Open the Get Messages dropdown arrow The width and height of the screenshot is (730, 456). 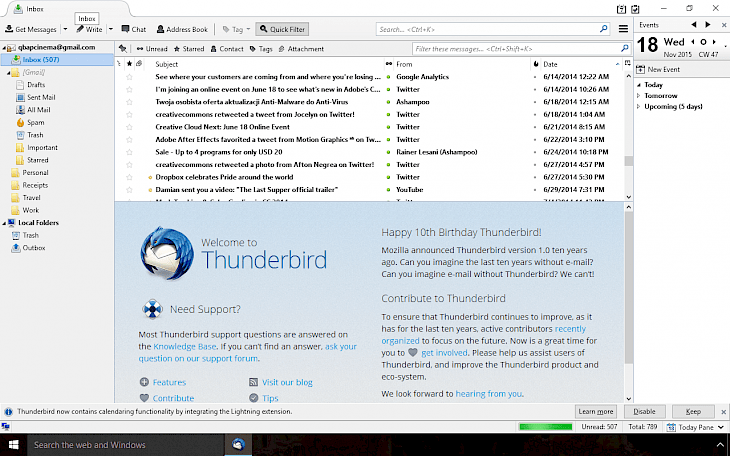[x=65, y=29]
